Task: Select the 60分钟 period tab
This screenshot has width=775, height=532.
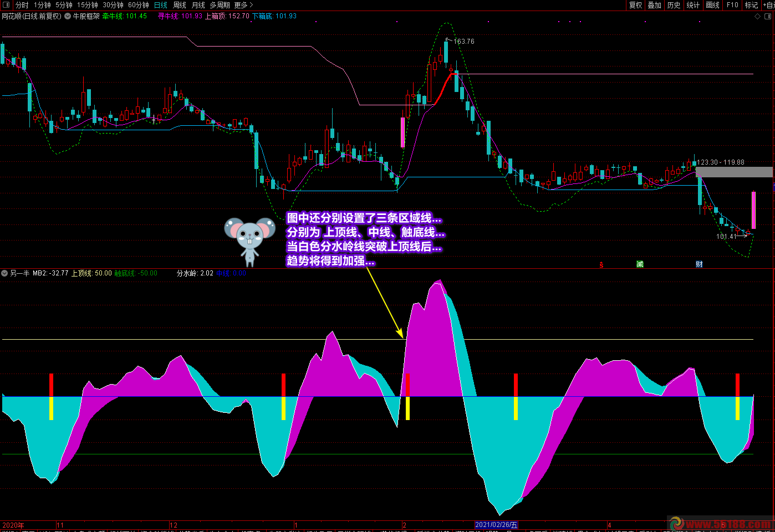Action: [x=138, y=5]
